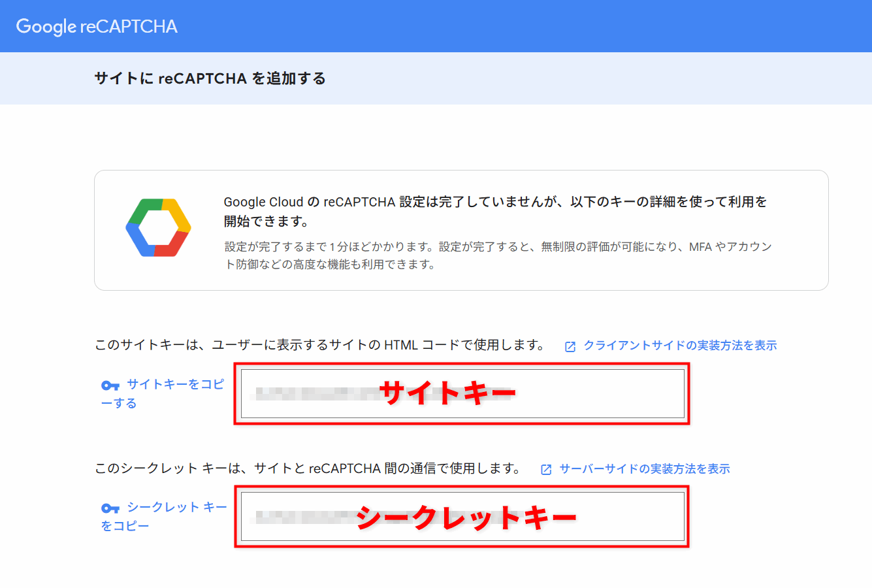Click the heading サイトに reCAPTCHA を追加する

click(x=210, y=78)
